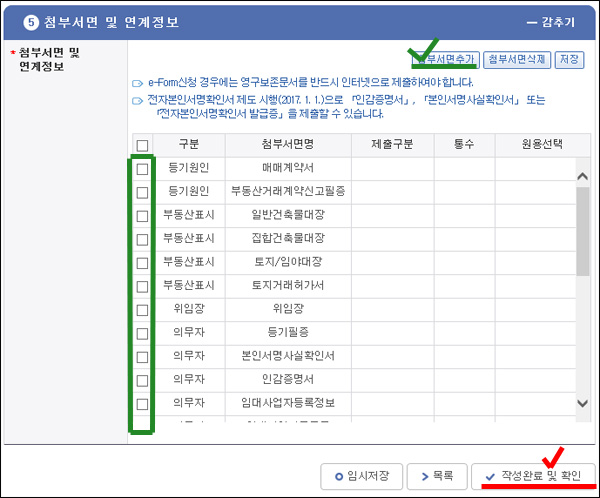
Task: Click the 첨부서면삭제 button
Action: (517, 59)
